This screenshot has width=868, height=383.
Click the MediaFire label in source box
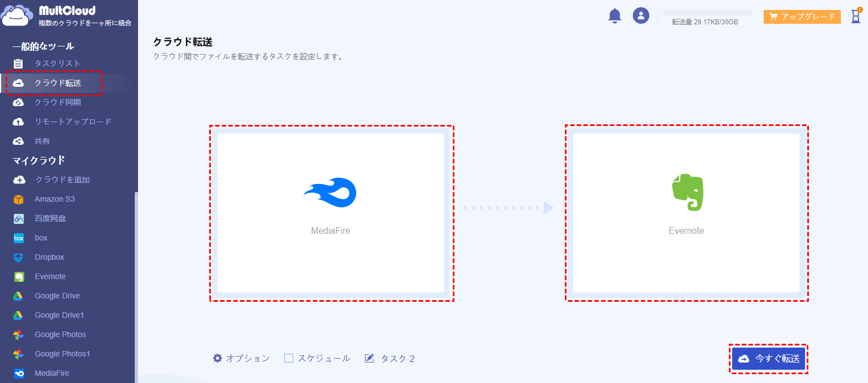click(331, 230)
